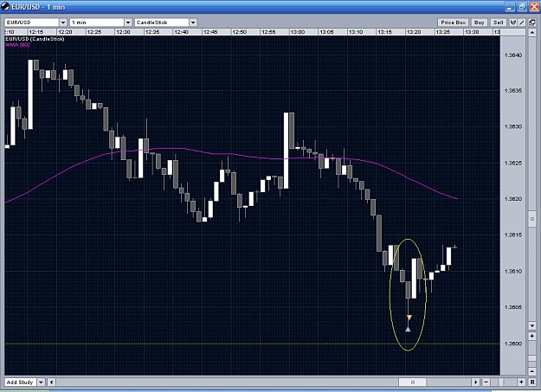Click the 13:00 time axis label
541x392 pixels.
298,32
